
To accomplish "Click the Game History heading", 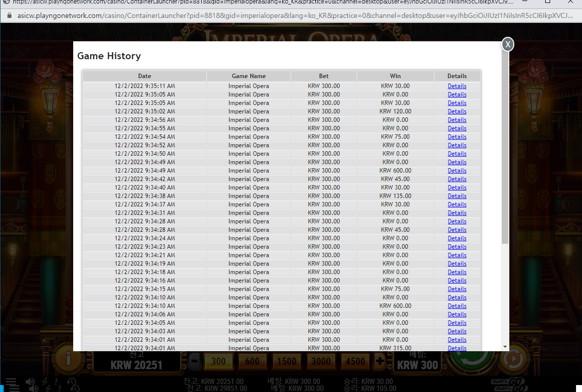I will click(x=109, y=56).
